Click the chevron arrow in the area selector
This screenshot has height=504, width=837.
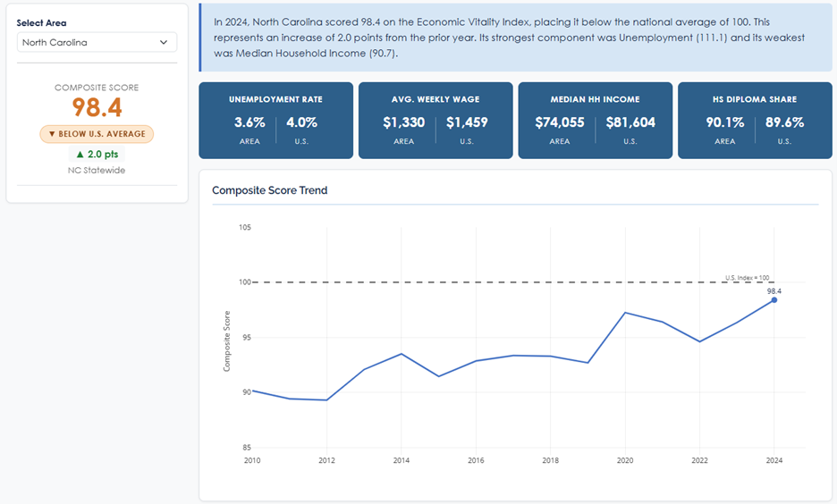(x=164, y=42)
